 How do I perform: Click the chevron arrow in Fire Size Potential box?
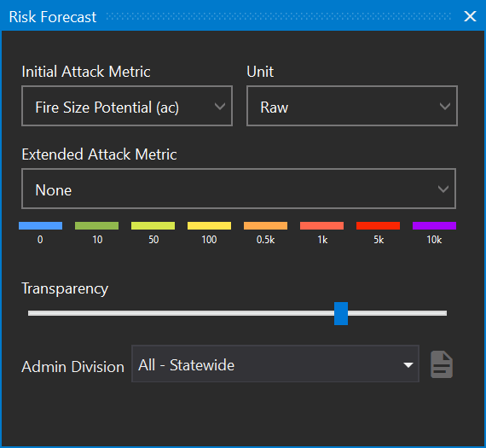coord(220,107)
